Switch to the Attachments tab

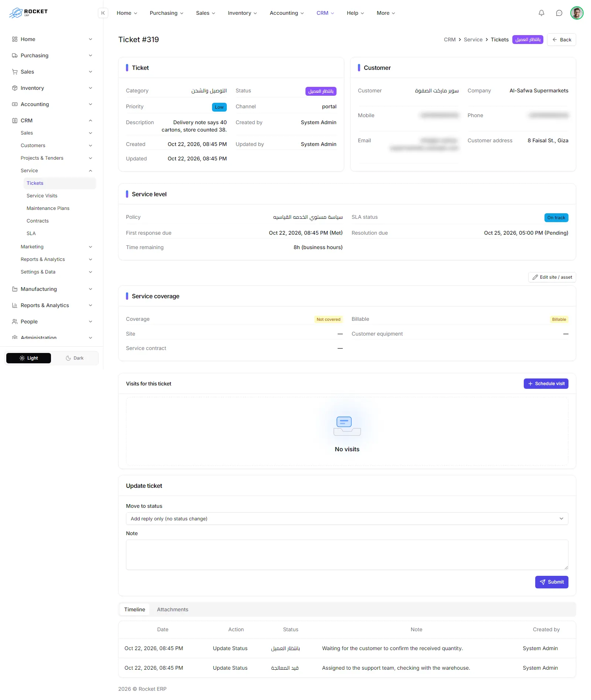pos(172,609)
